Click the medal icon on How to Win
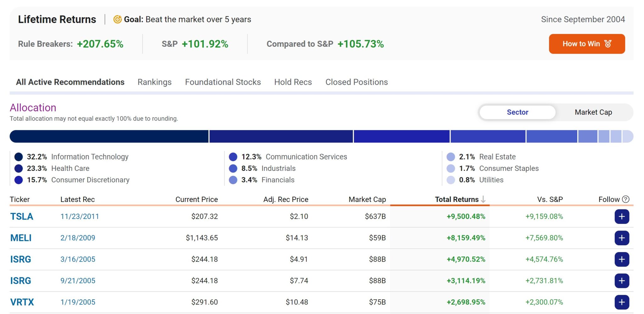 tap(608, 44)
